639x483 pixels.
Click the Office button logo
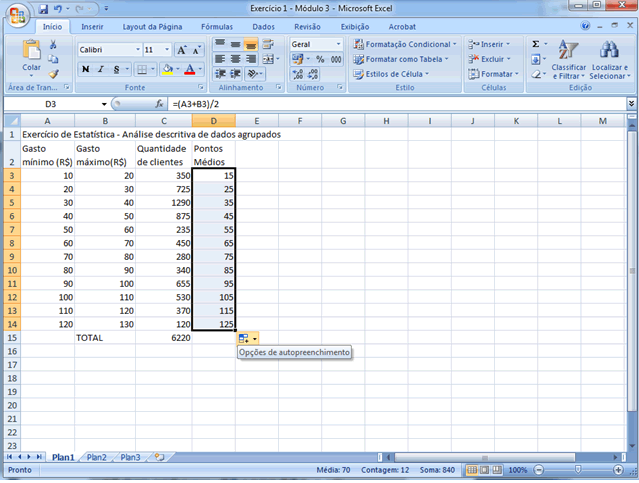17,14
